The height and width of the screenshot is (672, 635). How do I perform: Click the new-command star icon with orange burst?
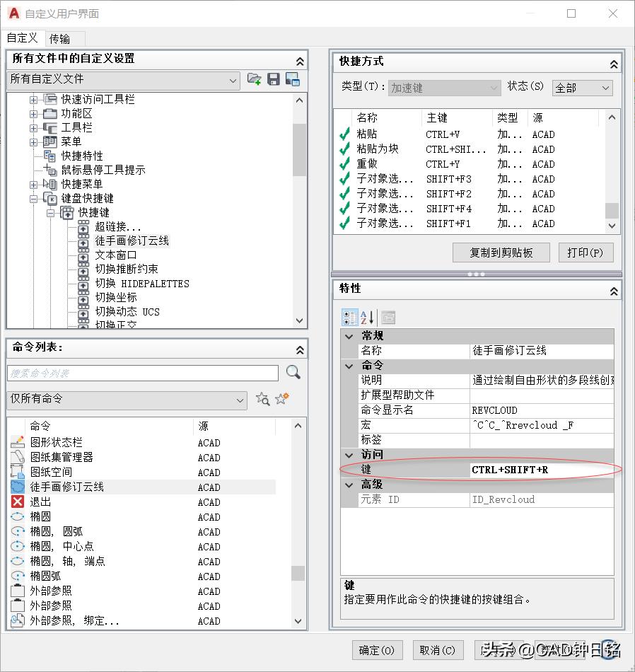[281, 399]
